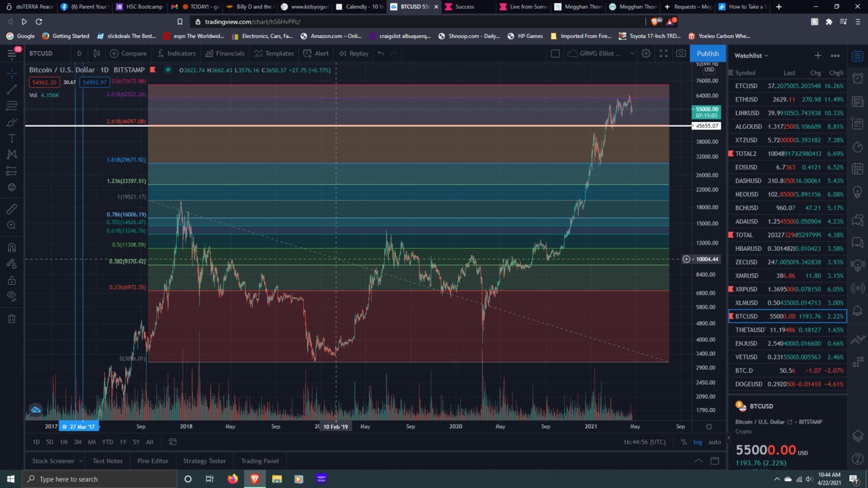Select DOGEUSD row in the watchlist
Viewport: 868px width, 488px height.
pos(787,384)
